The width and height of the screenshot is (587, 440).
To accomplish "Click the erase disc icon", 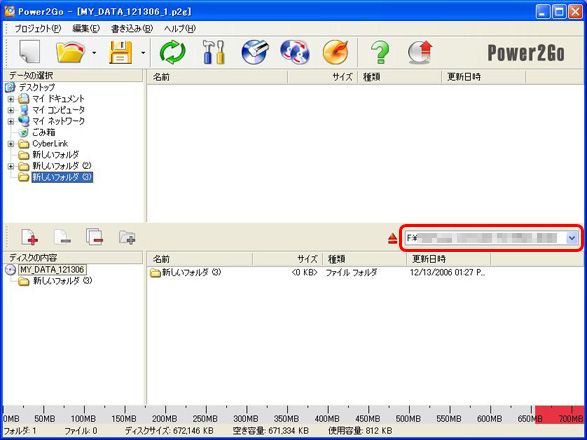I will 255,52.
